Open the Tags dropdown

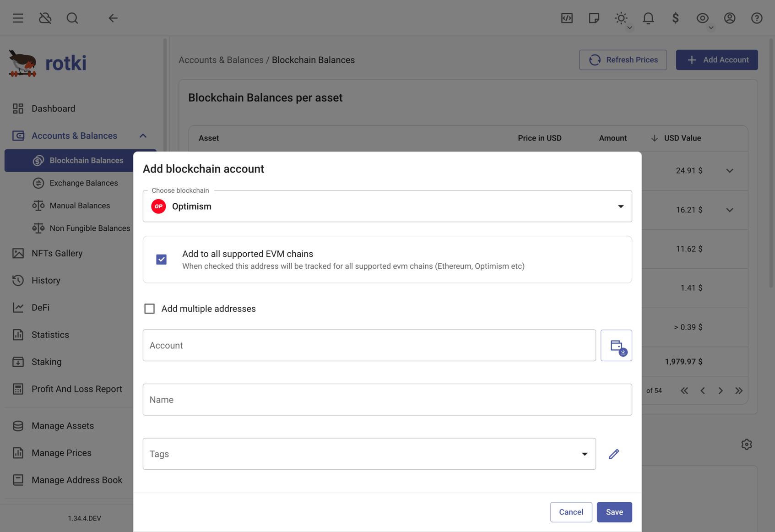point(369,454)
